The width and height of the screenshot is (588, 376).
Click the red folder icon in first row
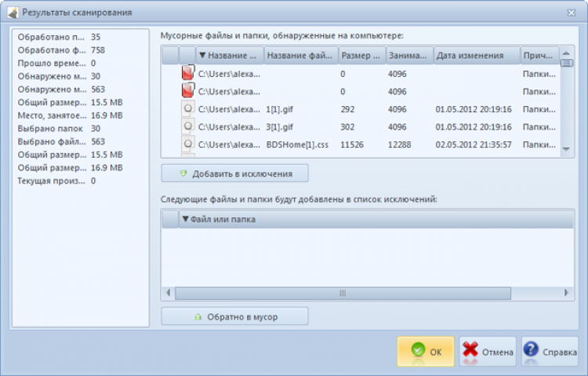pyautogui.click(x=188, y=72)
